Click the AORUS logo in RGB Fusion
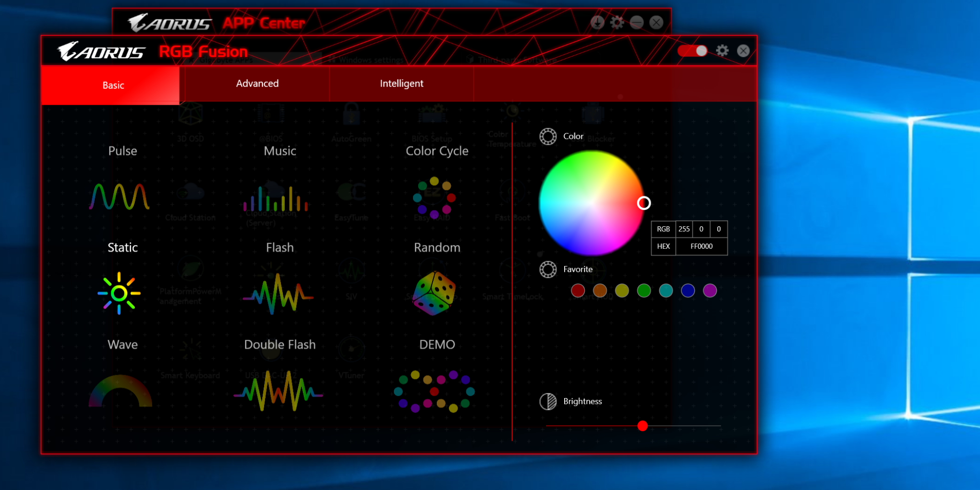This screenshot has width=980, height=490. click(101, 51)
